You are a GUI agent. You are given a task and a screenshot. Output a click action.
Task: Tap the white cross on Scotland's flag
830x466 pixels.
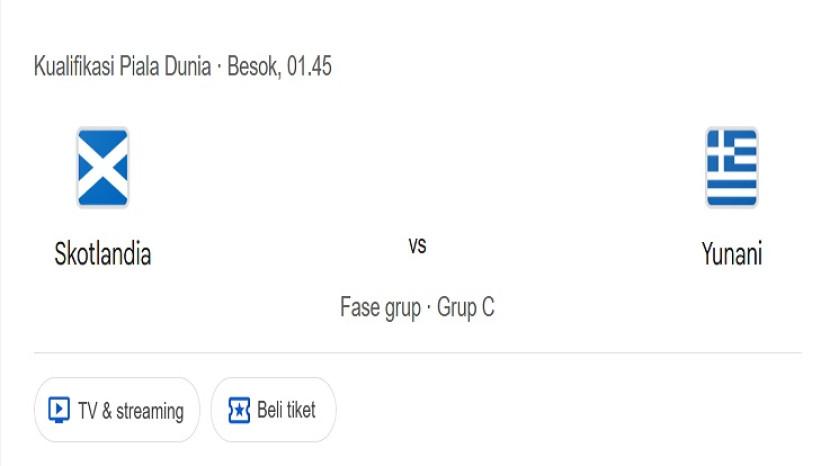pyautogui.click(x=103, y=168)
